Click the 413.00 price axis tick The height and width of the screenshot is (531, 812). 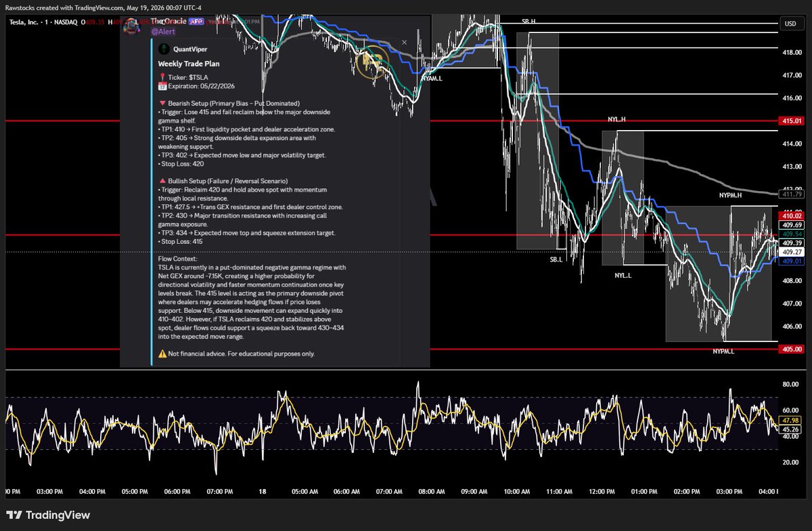click(792, 167)
